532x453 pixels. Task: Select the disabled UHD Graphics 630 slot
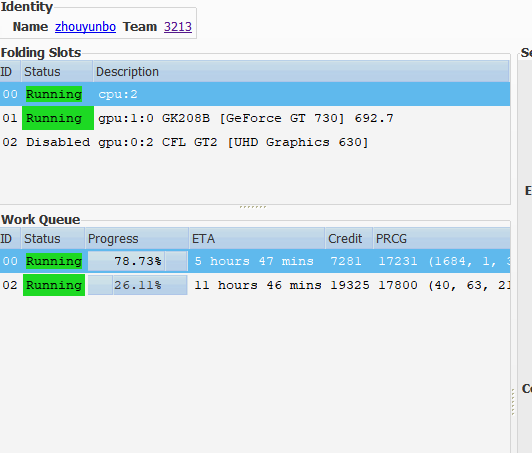(255, 142)
